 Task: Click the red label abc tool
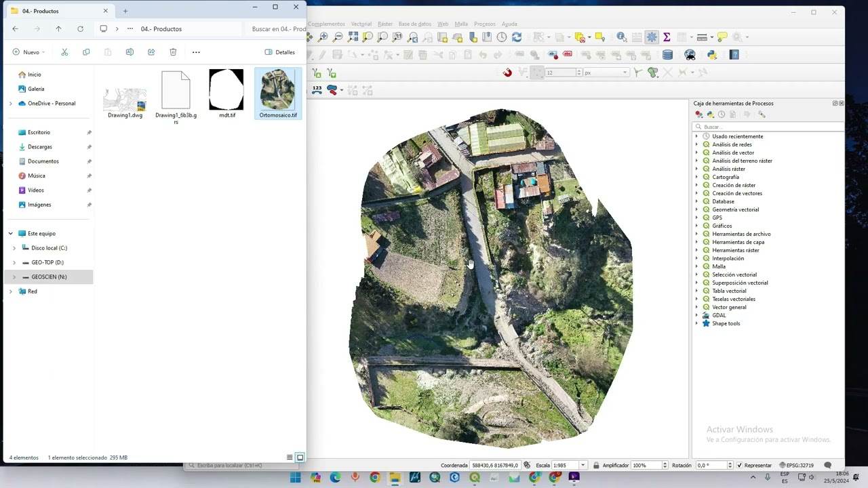[x=568, y=54]
